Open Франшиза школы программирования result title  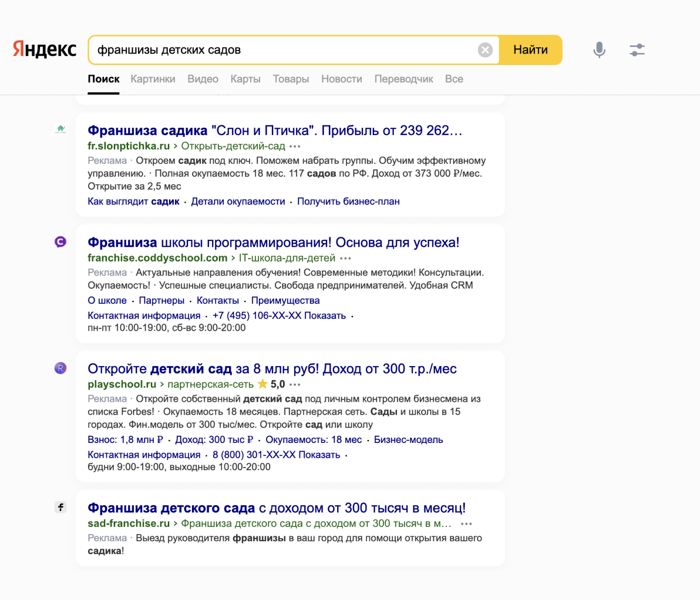click(x=273, y=242)
